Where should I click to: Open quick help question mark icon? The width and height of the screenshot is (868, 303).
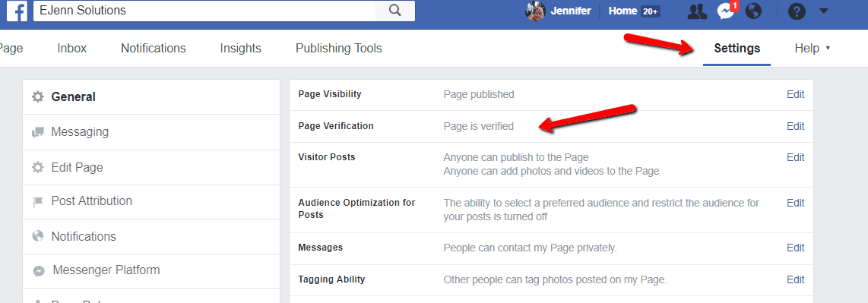[797, 11]
